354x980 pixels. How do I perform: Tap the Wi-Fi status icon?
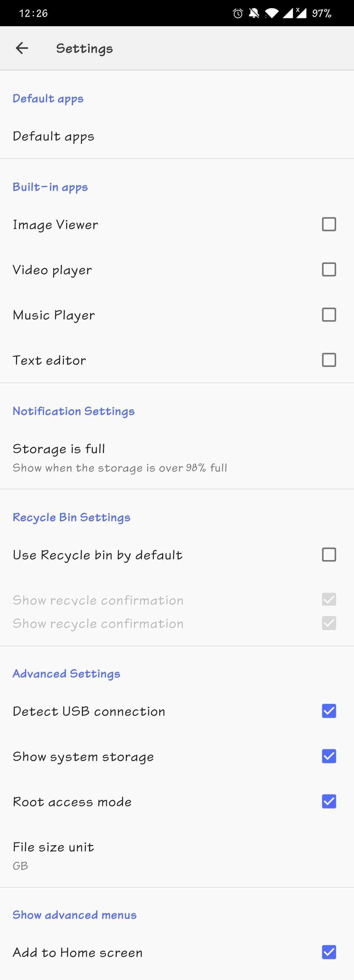tap(271, 14)
